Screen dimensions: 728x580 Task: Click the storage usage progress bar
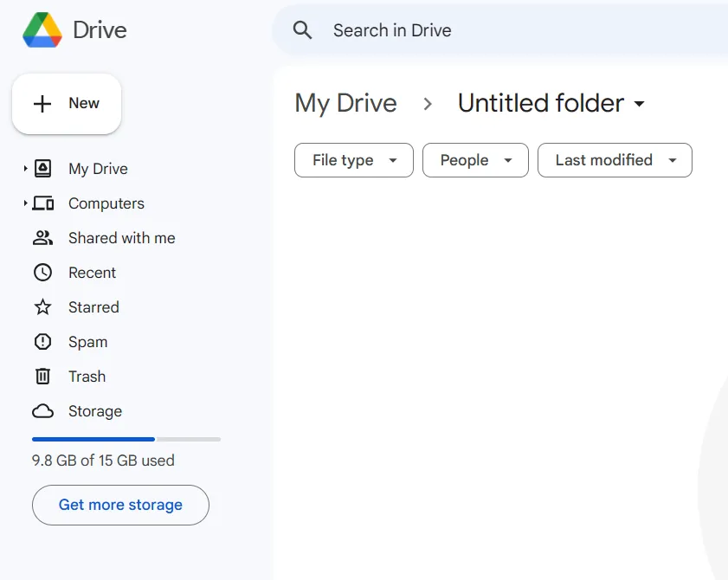126,440
